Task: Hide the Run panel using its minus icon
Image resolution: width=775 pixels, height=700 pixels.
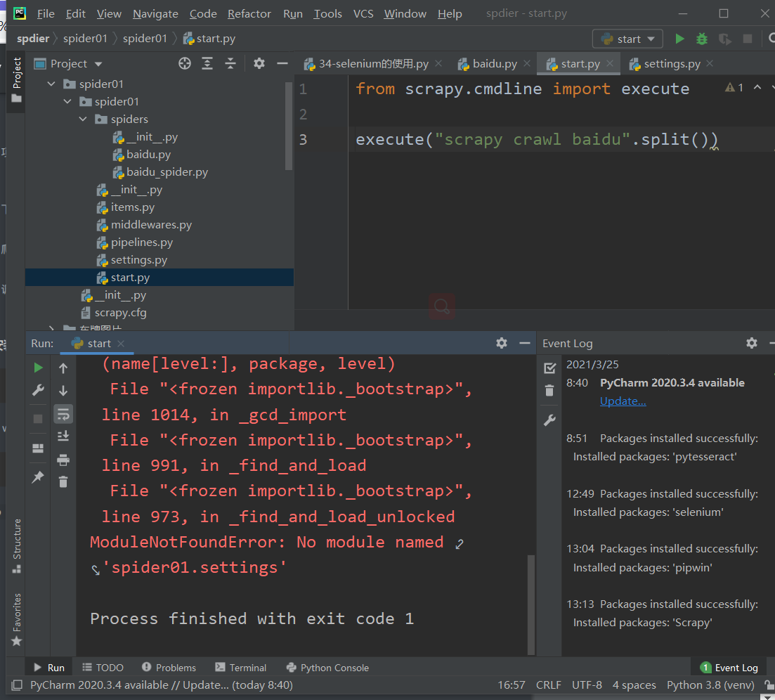Action: pos(525,343)
